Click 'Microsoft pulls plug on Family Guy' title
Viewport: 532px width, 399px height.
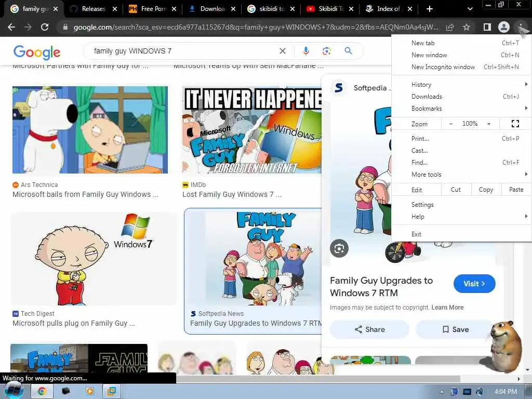click(x=74, y=323)
